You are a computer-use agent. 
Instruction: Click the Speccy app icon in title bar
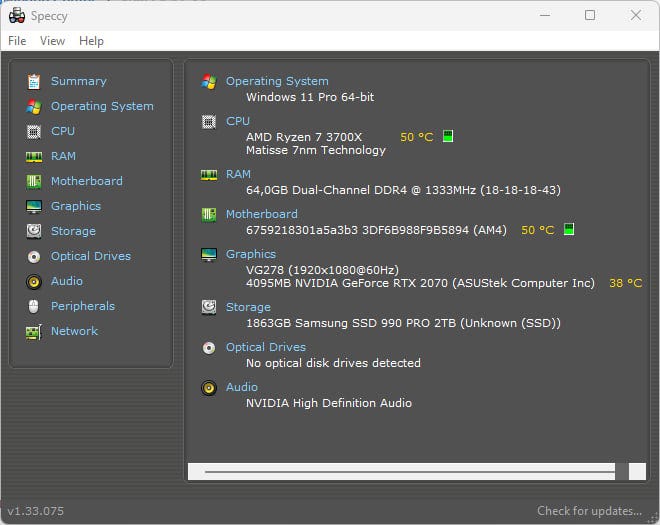point(17,16)
